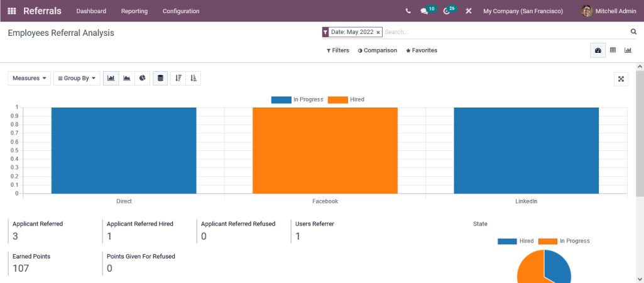The width and height of the screenshot is (644, 283).
Task: Click the phone call icon
Action: click(x=408, y=11)
